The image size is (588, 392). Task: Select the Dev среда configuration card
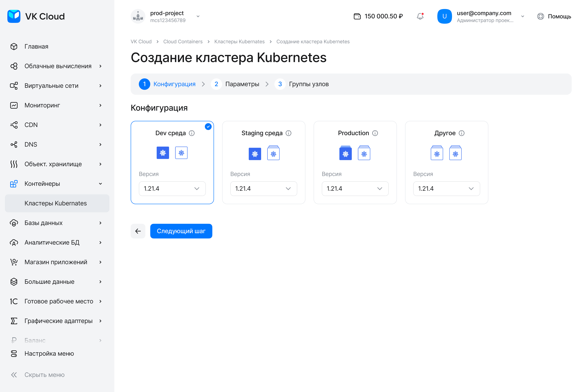pyautogui.click(x=172, y=163)
